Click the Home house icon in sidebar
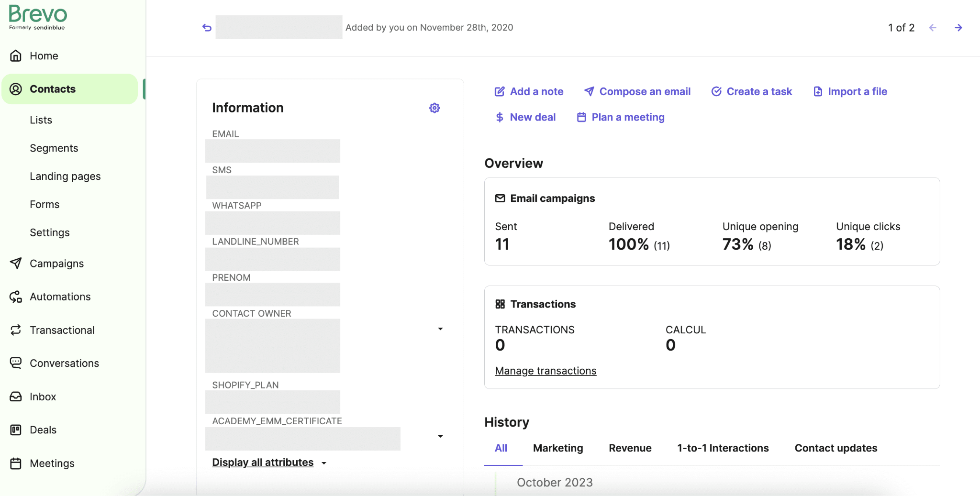Viewport: 980px width, 496px height. coord(16,56)
